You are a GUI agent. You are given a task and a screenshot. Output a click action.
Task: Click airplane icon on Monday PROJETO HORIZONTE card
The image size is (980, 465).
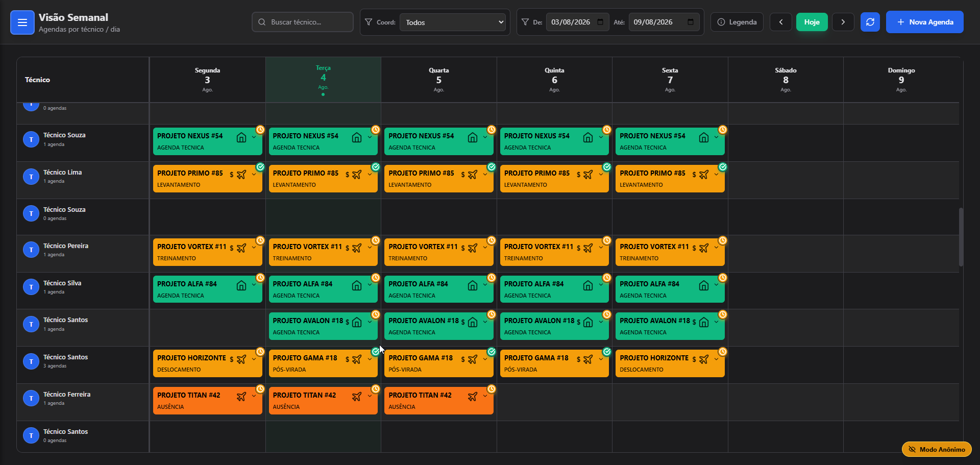coord(241,359)
